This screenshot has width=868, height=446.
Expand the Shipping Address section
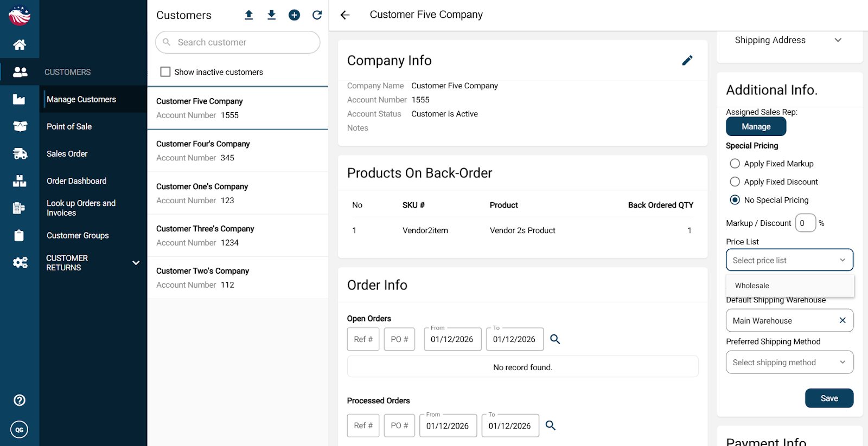838,40
